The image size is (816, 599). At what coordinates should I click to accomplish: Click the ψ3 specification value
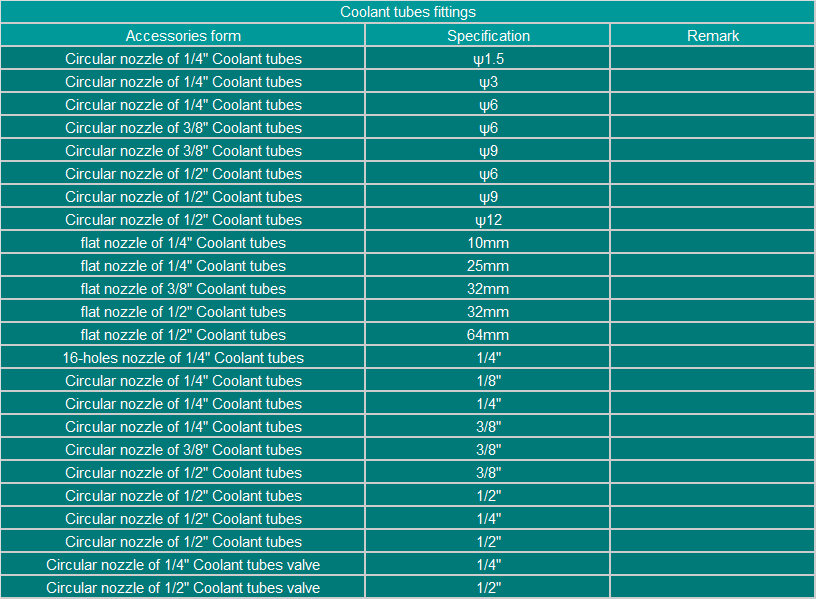tap(488, 82)
